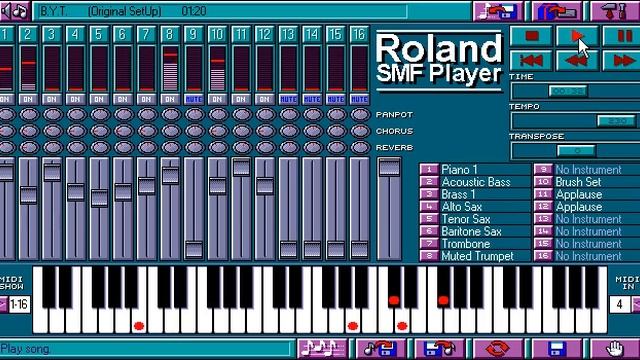Viewport: 640px width, 360px height.
Task: Click channel 3 reverb knob
Action: pyautogui.click(x=52, y=147)
